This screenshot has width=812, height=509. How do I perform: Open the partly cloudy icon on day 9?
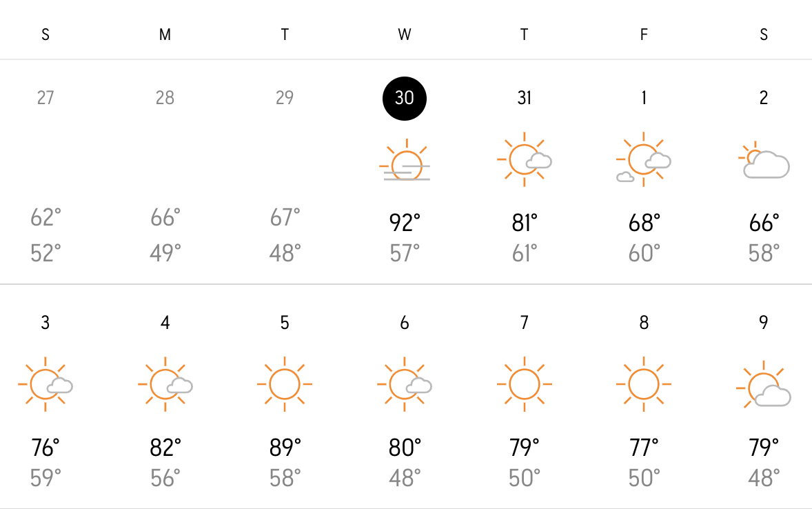point(763,384)
